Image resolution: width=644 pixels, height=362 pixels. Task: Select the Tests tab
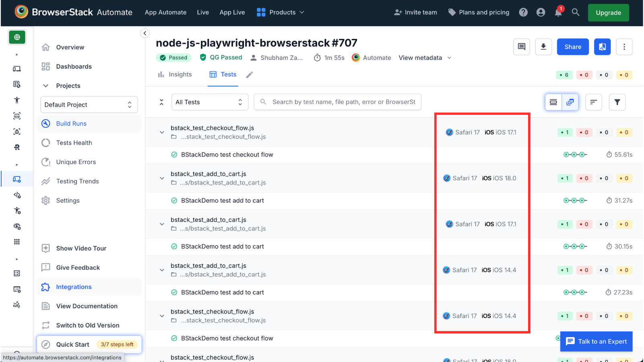223,74
